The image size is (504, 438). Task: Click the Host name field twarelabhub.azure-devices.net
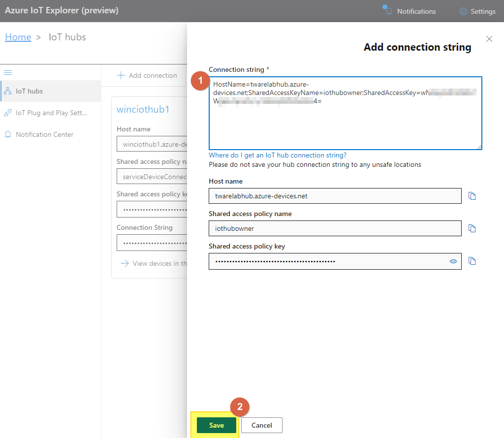[x=335, y=196]
